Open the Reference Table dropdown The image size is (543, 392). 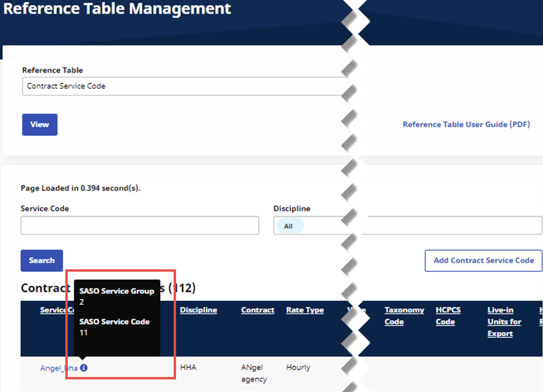point(185,86)
